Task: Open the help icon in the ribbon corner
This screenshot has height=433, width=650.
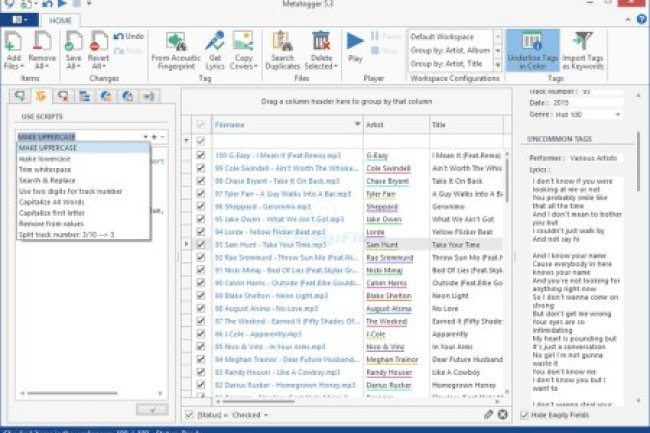Action: coord(642,19)
